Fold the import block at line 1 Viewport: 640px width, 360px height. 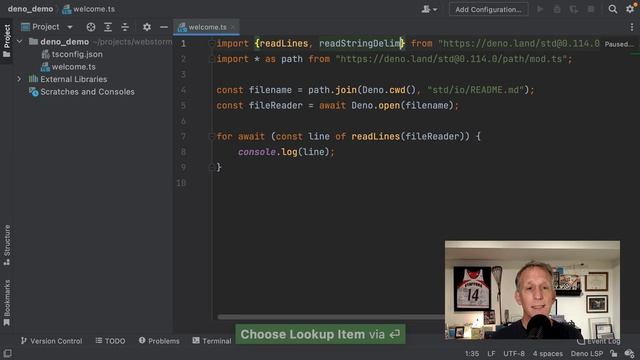(211, 44)
